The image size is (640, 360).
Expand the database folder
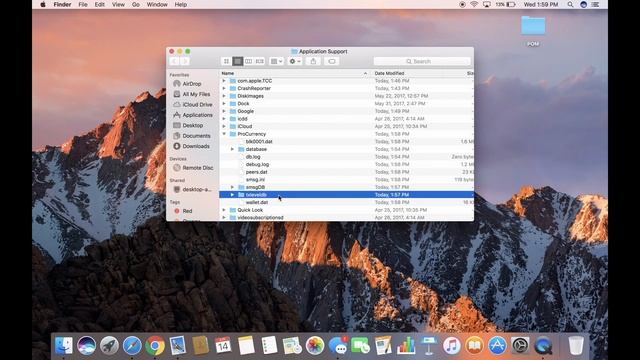tap(232, 149)
